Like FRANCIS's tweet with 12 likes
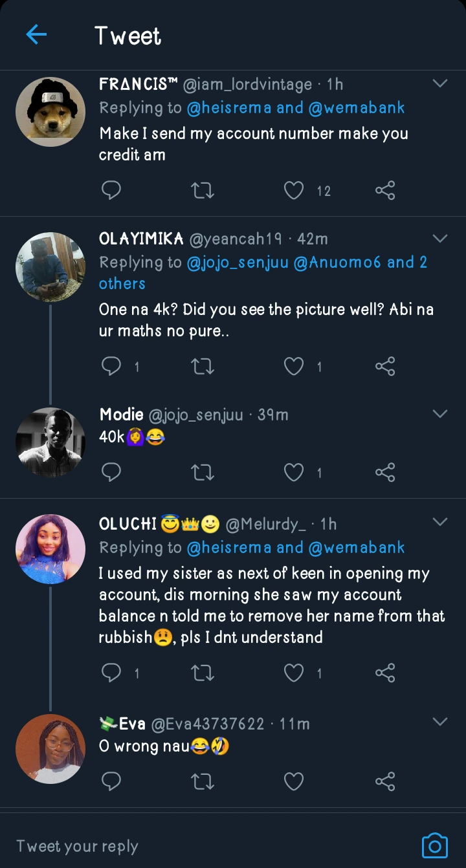This screenshot has height=868, width=466. click(x=294, y=190)
